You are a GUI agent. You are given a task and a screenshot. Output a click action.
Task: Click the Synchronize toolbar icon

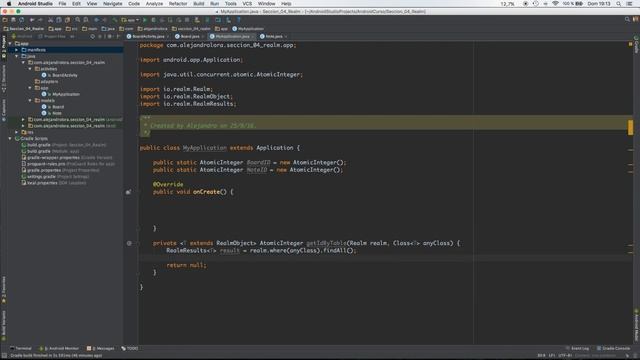tap(21, 20)
